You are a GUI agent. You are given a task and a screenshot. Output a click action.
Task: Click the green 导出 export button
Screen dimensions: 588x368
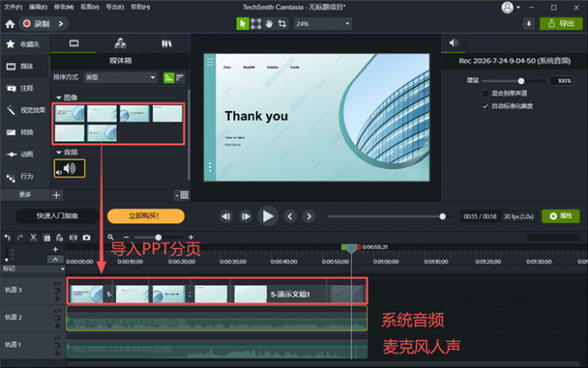tap(561, 23)
